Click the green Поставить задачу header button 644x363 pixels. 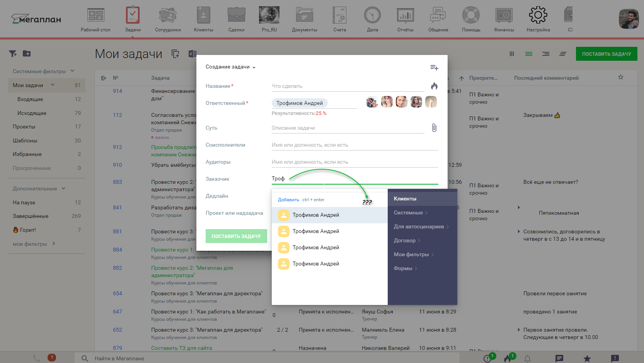click(607, 54)
